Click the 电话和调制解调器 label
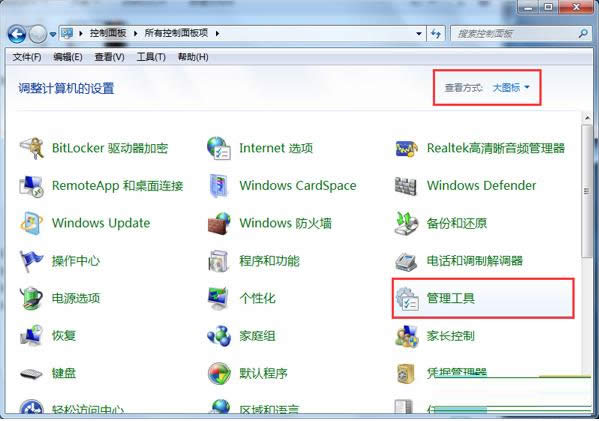 474,261
